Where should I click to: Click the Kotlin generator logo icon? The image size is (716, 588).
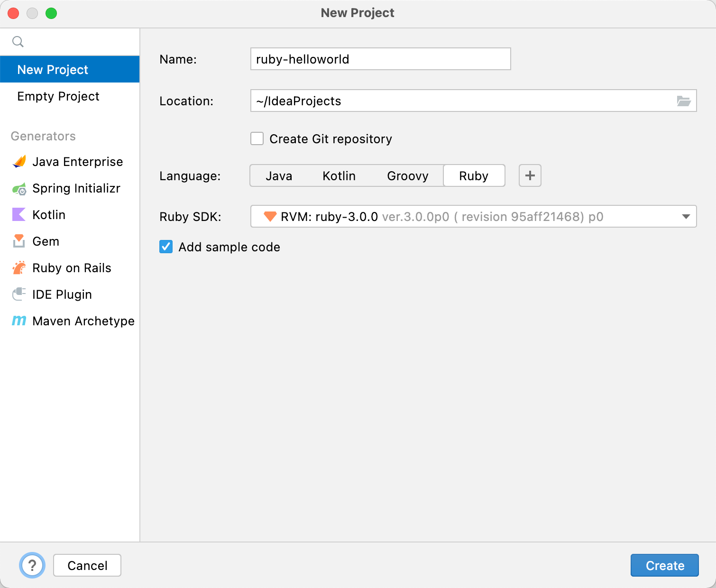[x=18, y=215]
